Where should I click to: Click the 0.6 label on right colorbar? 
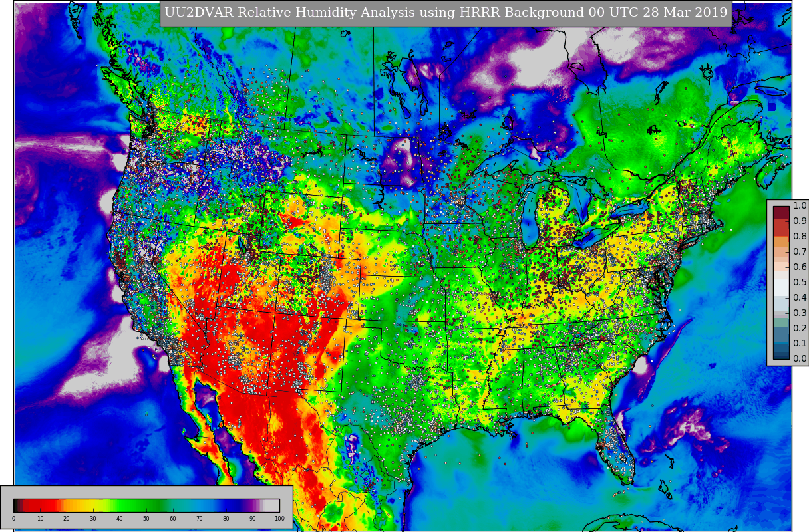pyautogui.click(x=800, y=267)
